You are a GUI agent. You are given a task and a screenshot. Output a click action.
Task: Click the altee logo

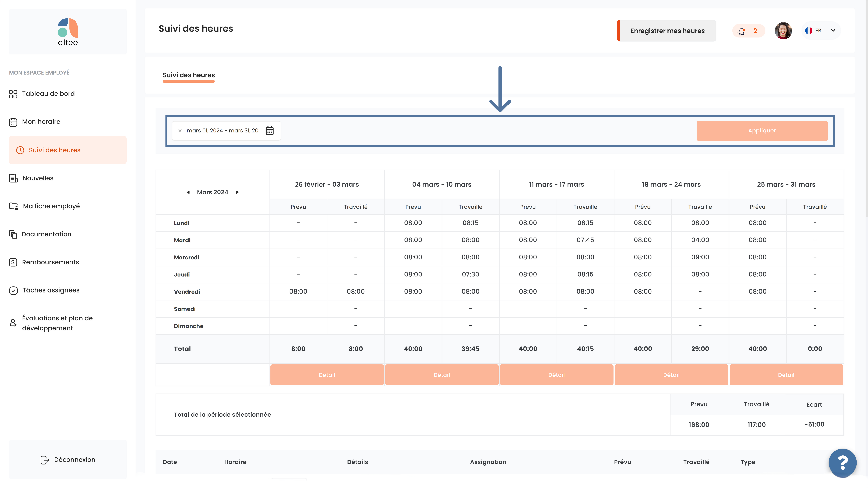click(x=68, y=32)
